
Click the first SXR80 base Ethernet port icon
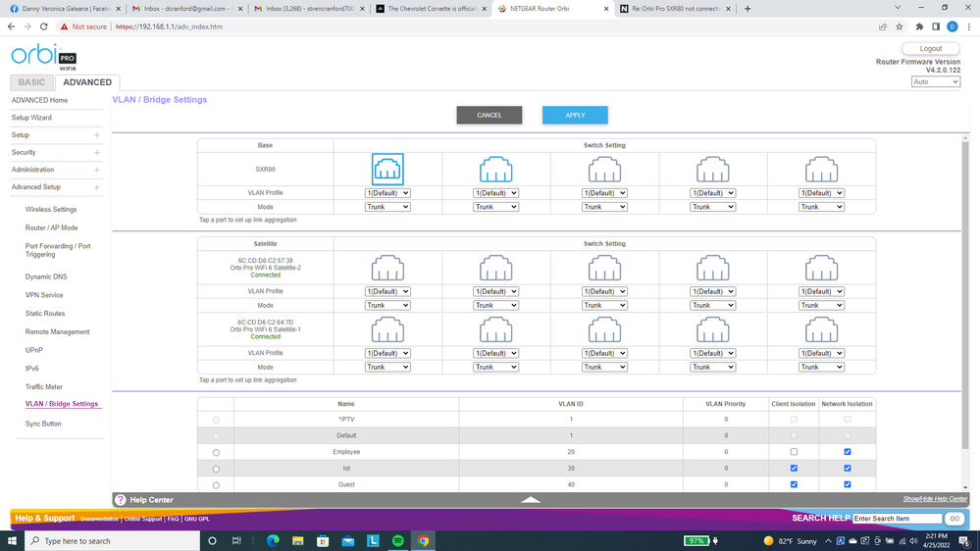coord(387,170)
